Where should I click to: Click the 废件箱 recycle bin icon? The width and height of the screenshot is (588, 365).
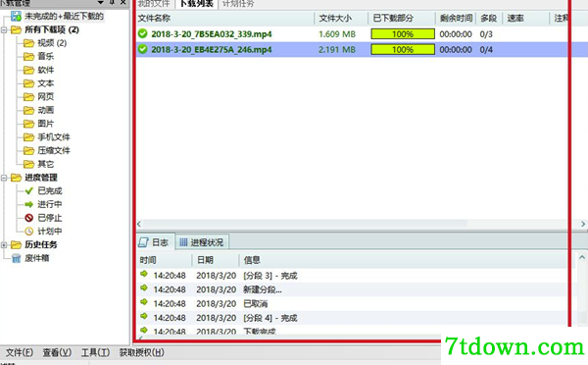click(16, 258)
